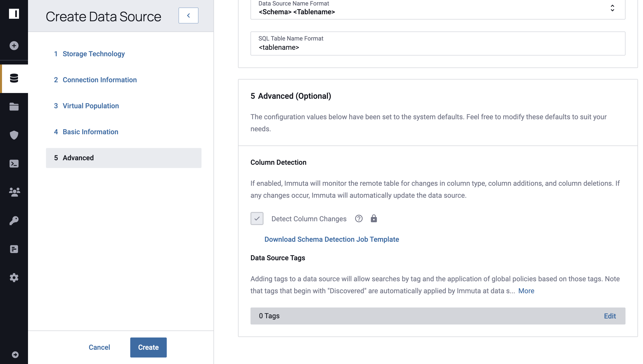643x364 pixels.
Task: Navigate to the Connection Information step
Action: 99,79
